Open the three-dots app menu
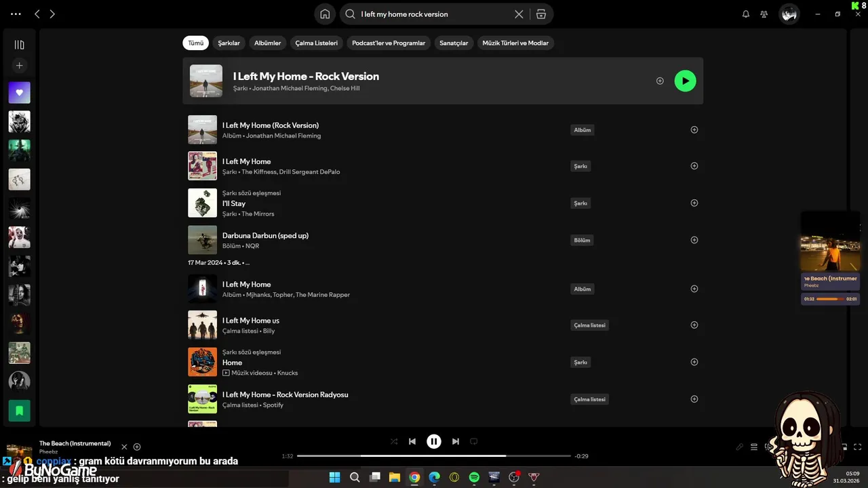 click(x=16, y=14)
